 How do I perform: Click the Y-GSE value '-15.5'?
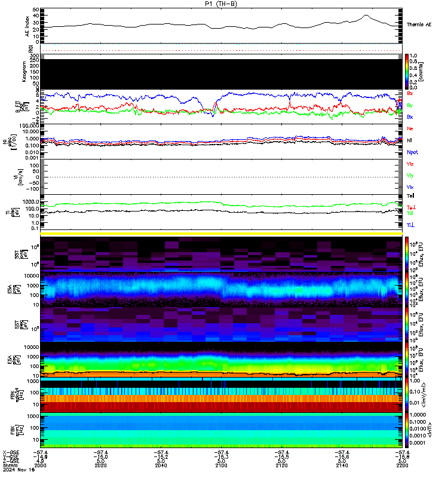coord(281,456)
